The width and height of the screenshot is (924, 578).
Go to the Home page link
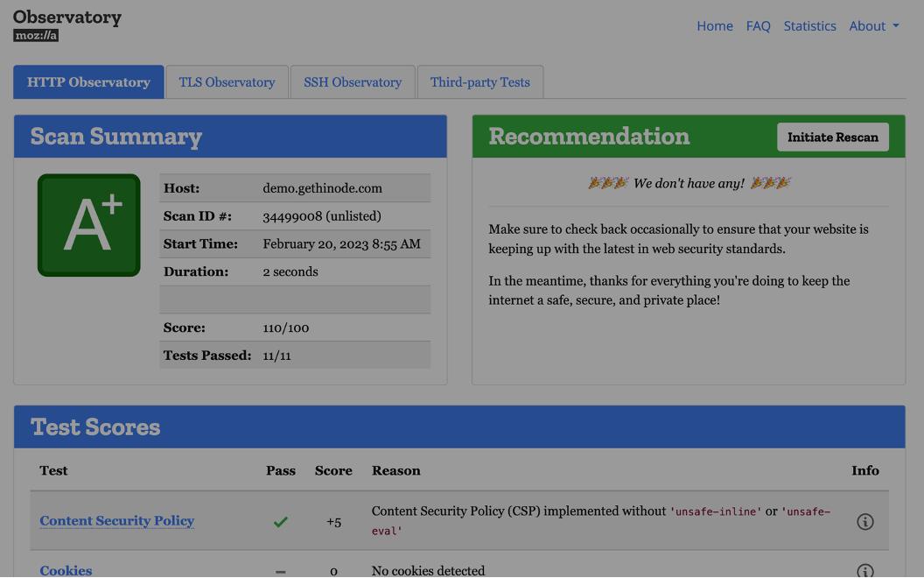coord(714,26)
